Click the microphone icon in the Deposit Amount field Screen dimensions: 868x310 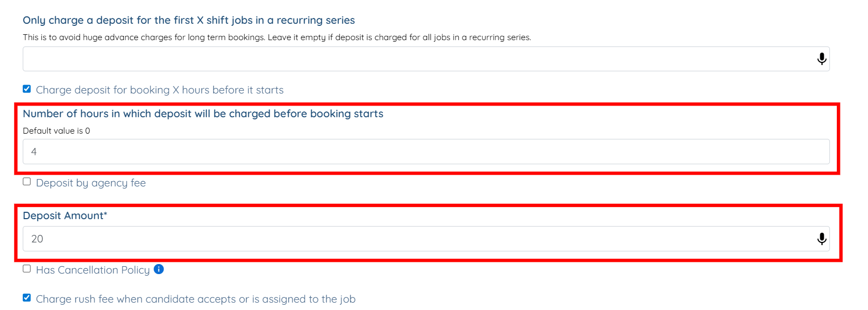tap(821, 239)
